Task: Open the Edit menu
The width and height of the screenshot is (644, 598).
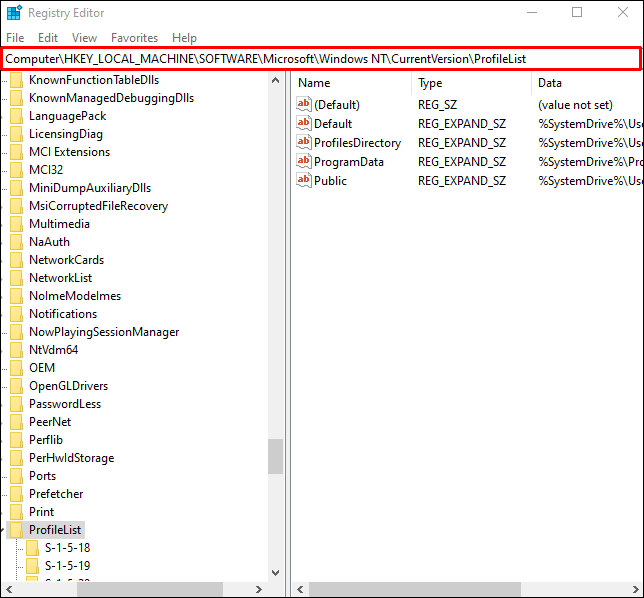Action: pyautogui.click(x=48, y=38)
